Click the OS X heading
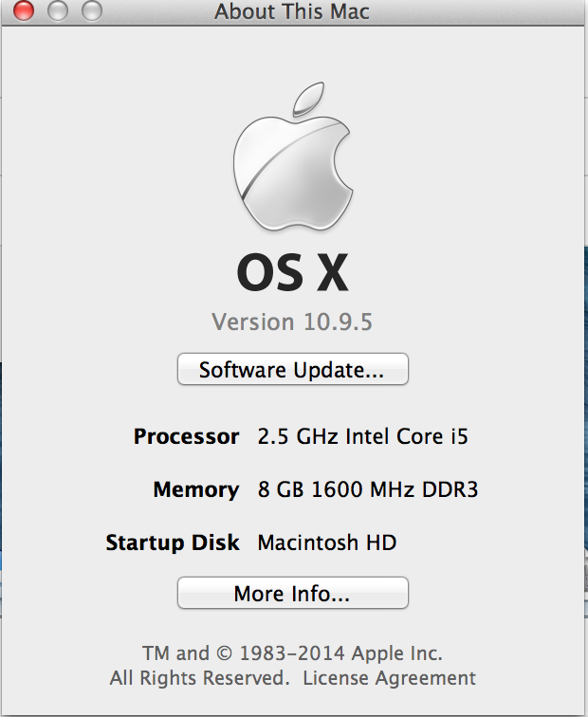Image resolution: width=588 pixels, height=717 pixels. tap(292, 273)
